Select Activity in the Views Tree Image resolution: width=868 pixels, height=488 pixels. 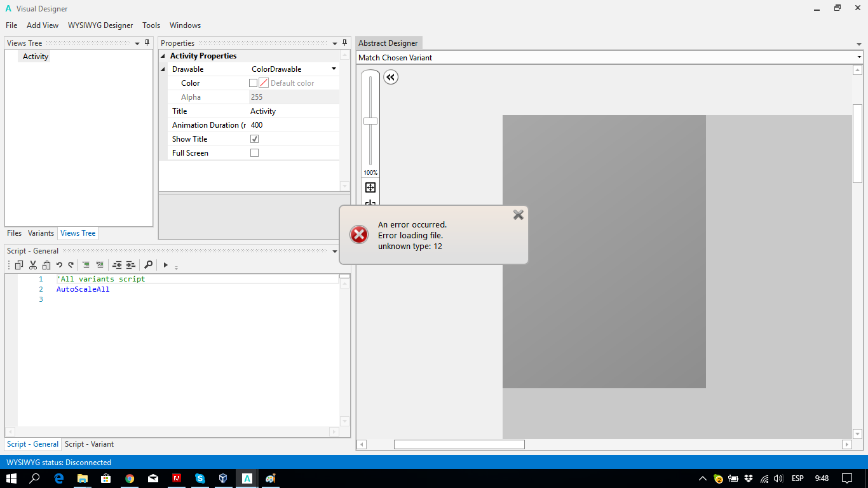[36, 57]
